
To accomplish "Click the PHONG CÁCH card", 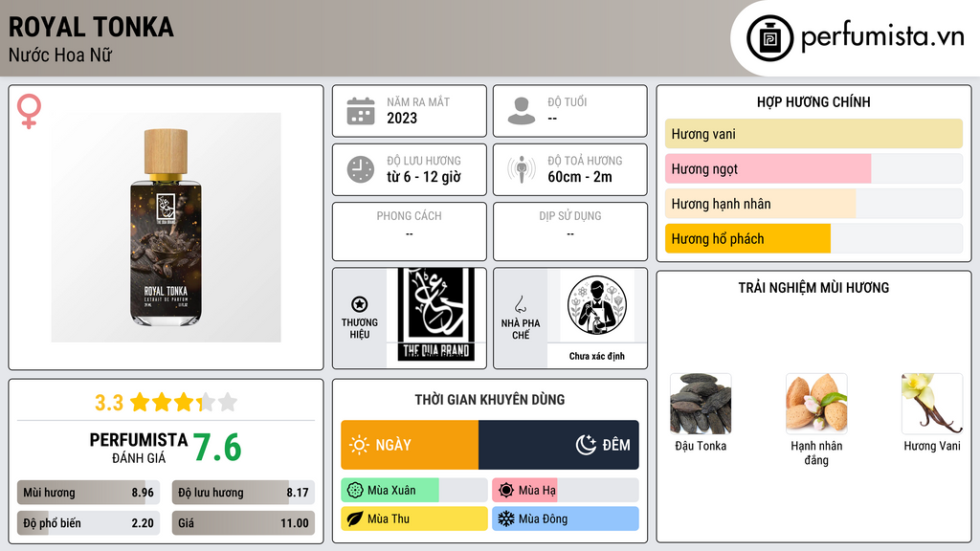I will (x=410, y=231).
